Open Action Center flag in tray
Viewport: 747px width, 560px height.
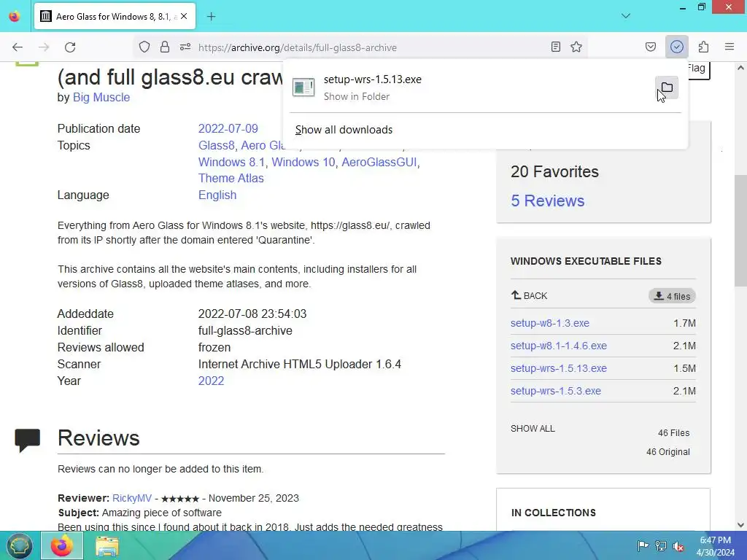[643, 545]
